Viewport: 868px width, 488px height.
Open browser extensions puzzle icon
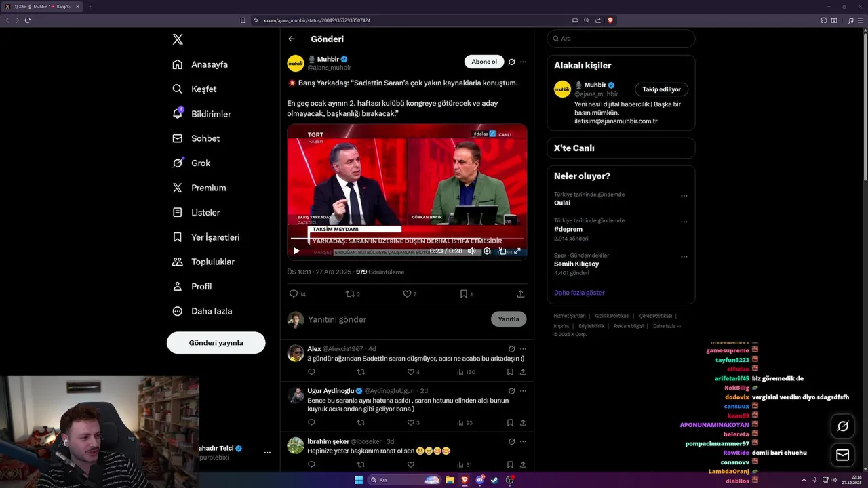[824, 20]
